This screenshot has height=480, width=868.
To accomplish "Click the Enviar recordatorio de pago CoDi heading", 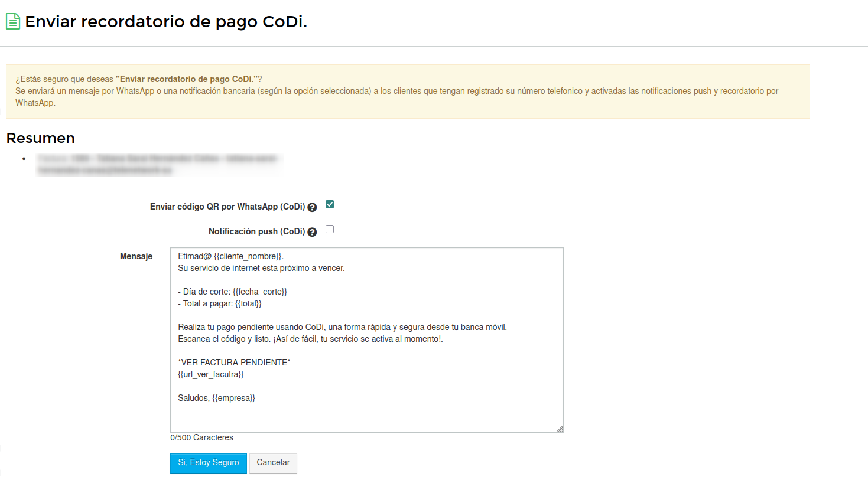I will pos(166,22).
